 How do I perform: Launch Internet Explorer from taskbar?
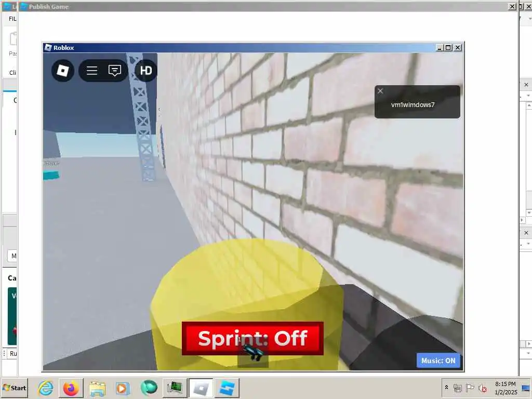click(46, 388)
